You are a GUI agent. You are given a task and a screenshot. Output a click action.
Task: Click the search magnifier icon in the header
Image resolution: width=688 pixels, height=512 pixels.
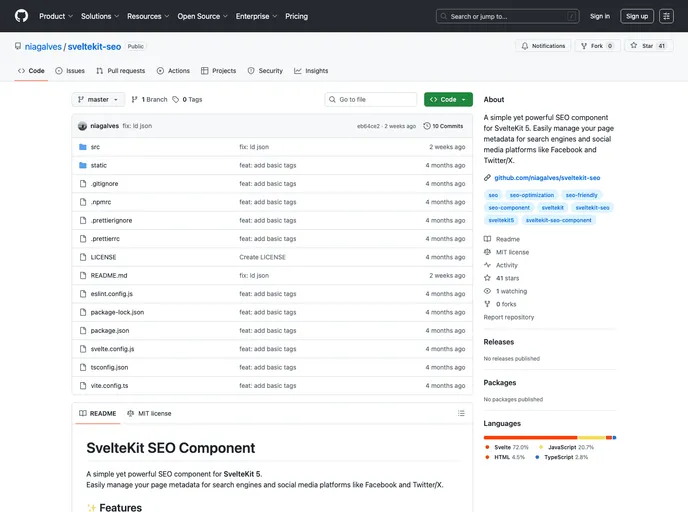point(444,16)
